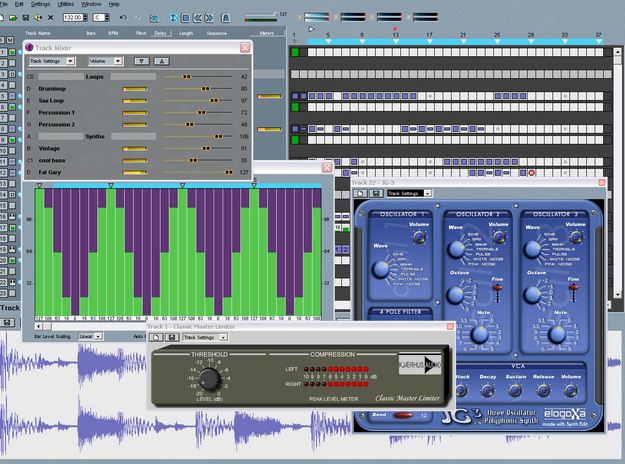Toggle green mute box on track 6

pyautogui.click(x=12, y=107)
